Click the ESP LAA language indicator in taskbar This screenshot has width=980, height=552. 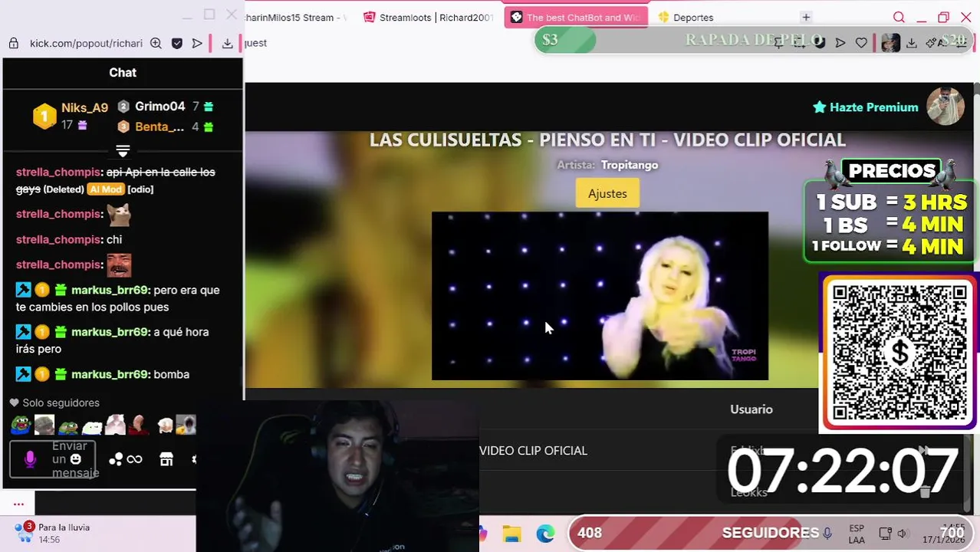coord(857,534)
